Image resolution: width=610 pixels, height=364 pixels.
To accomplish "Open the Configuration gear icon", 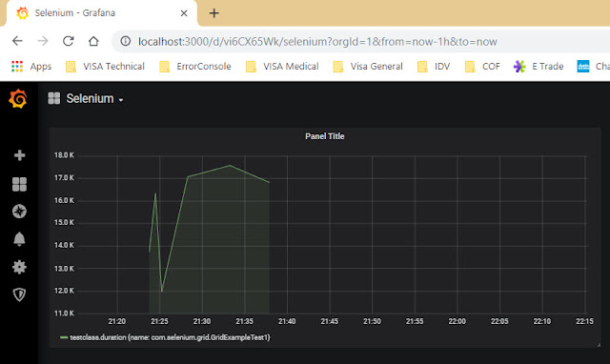I will [19, 267].
